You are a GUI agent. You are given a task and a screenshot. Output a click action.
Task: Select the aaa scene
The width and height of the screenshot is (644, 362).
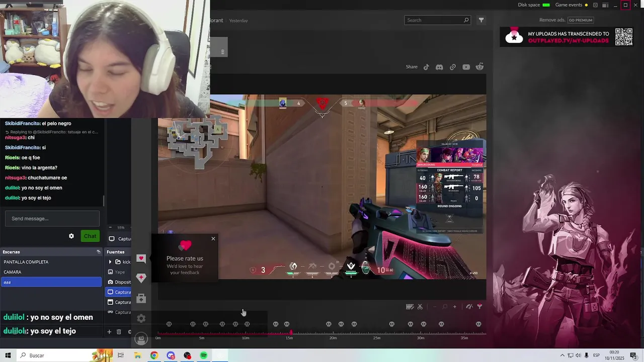point(51,282)
